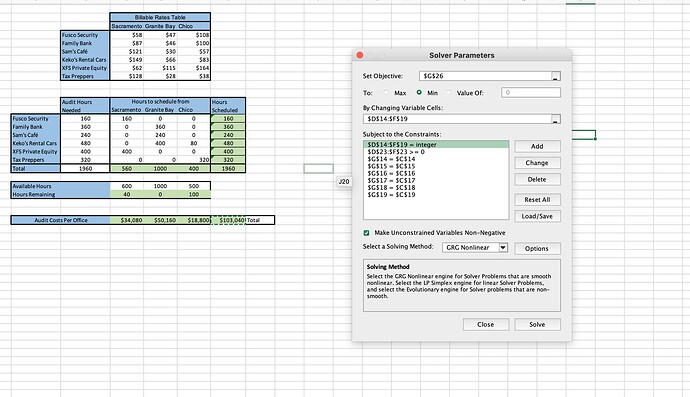The width and height of the screenshot is (690, 397).
Task: Select constraint $D$23:$F$23 >= 0
Action: click(436, 152)
